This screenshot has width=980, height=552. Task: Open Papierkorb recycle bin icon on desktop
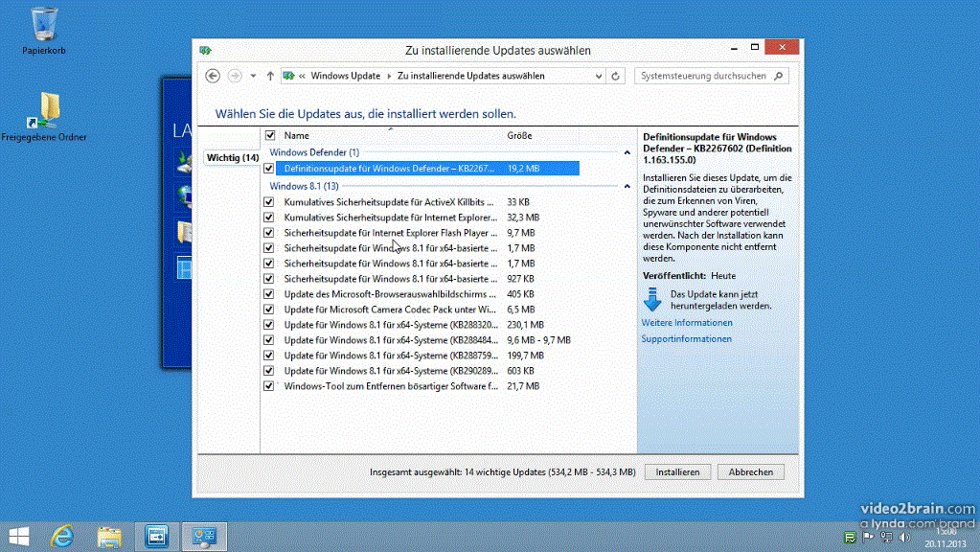[x=44, y=30]
